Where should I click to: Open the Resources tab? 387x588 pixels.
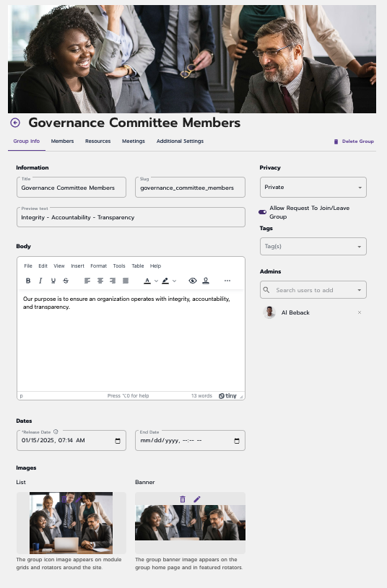tap(98, 141)
